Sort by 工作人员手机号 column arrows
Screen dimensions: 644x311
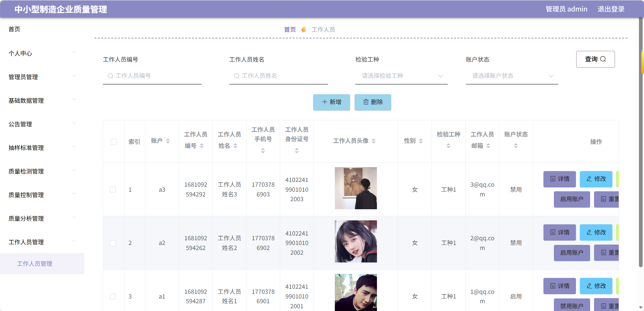(x=263, y=151)
